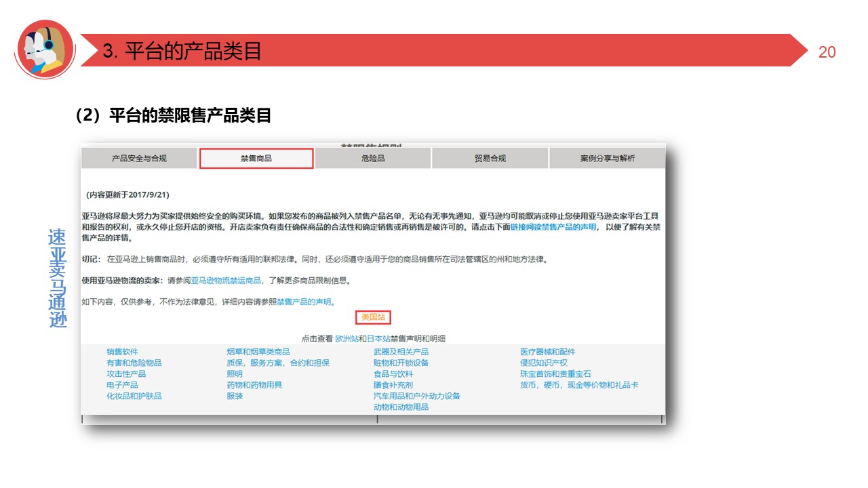Click the vertical 速卖通 亚马逊 side label
The width and height of the screenshot is (868, 488).
pos(58,279)
